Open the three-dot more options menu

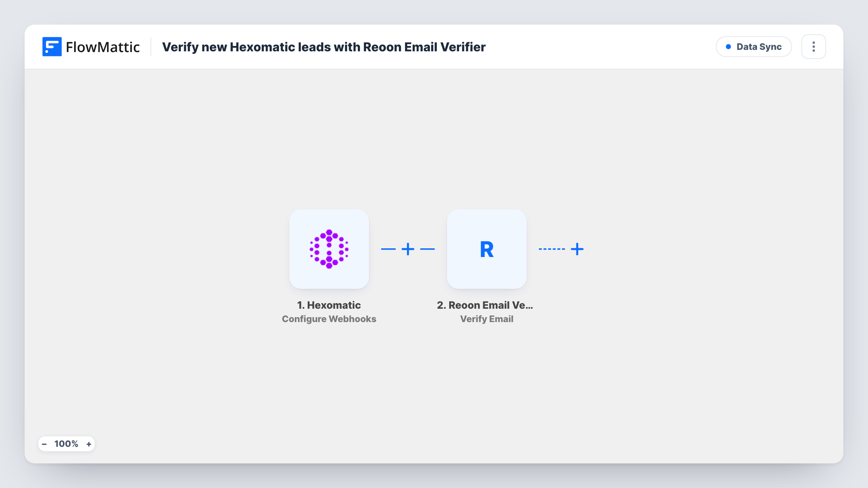[x=813, y=47]
